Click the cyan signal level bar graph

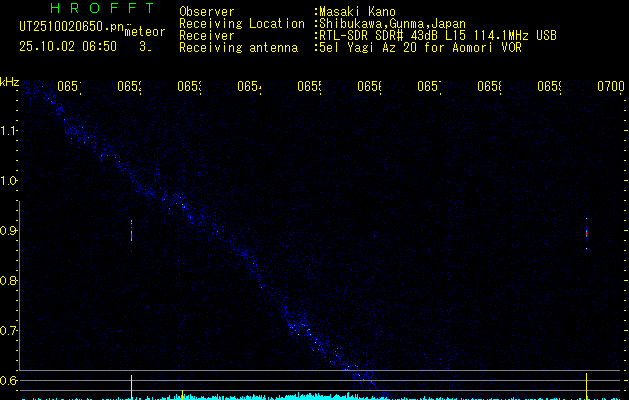pyautogui.click(x=323, y=397)
